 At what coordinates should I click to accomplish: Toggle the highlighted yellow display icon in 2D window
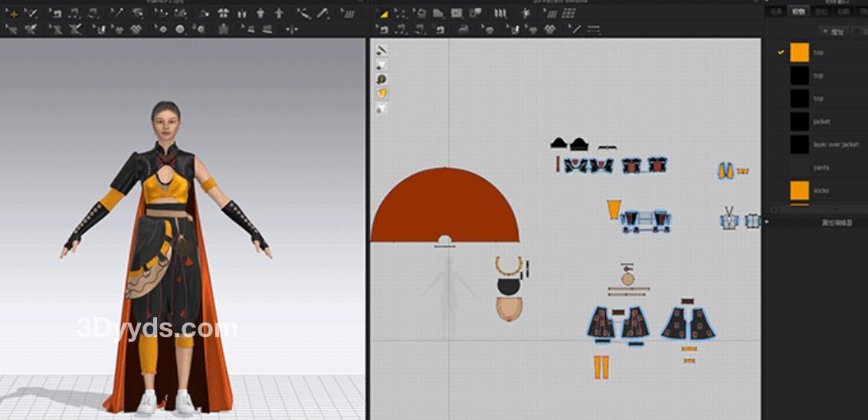pyautogui.click(x=382, y=94)
